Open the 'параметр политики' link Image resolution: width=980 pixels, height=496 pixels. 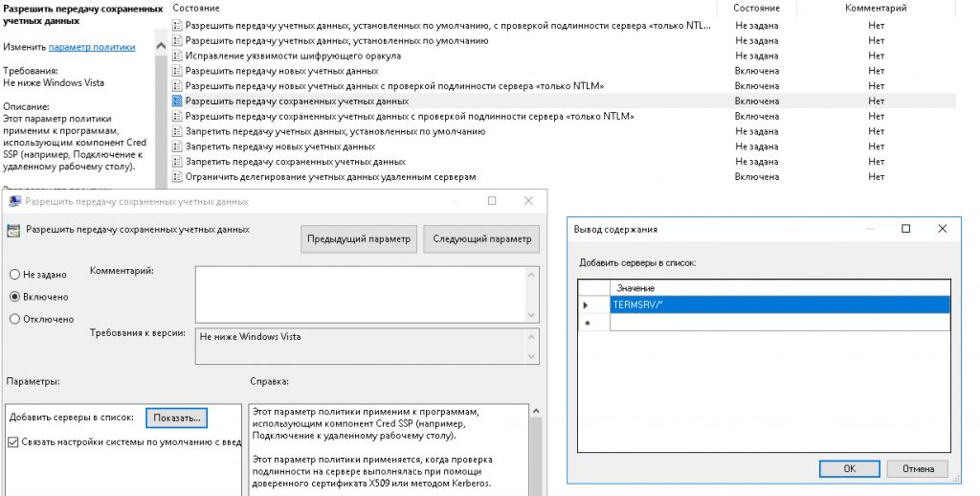point(92,47)
